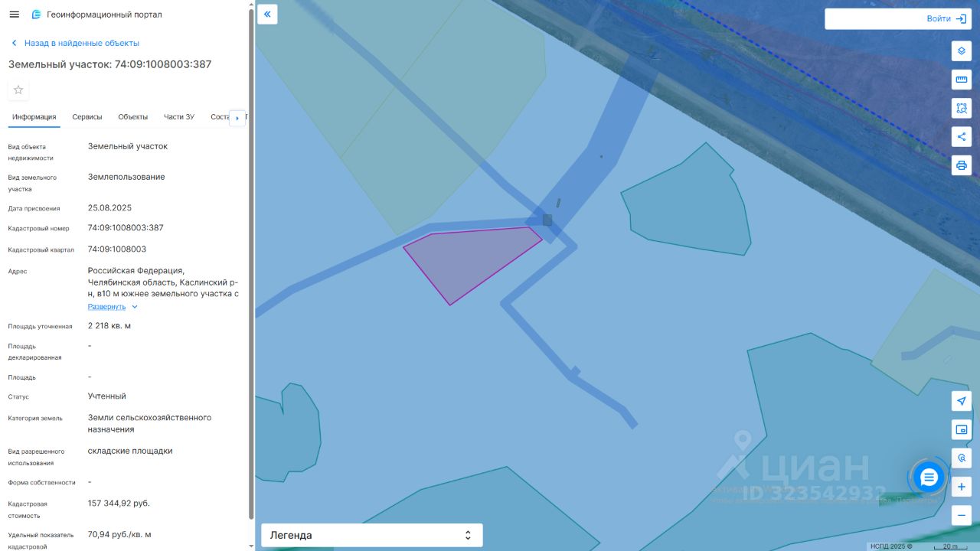Click the title Земельный участок: 74:09:1008003:387
This screenshot has width=980, height=551.
(109, 64)
